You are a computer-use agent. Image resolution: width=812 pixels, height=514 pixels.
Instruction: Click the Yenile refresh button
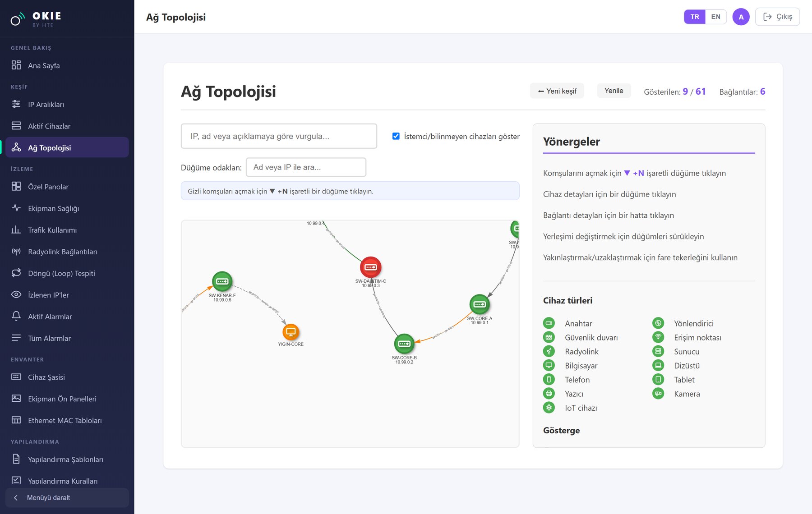(614, 91)
